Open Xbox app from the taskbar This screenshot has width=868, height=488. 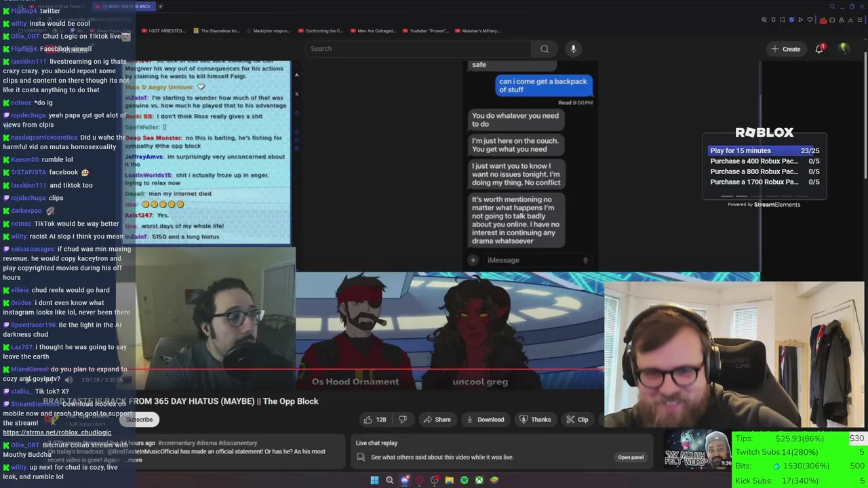pos(479,480)
